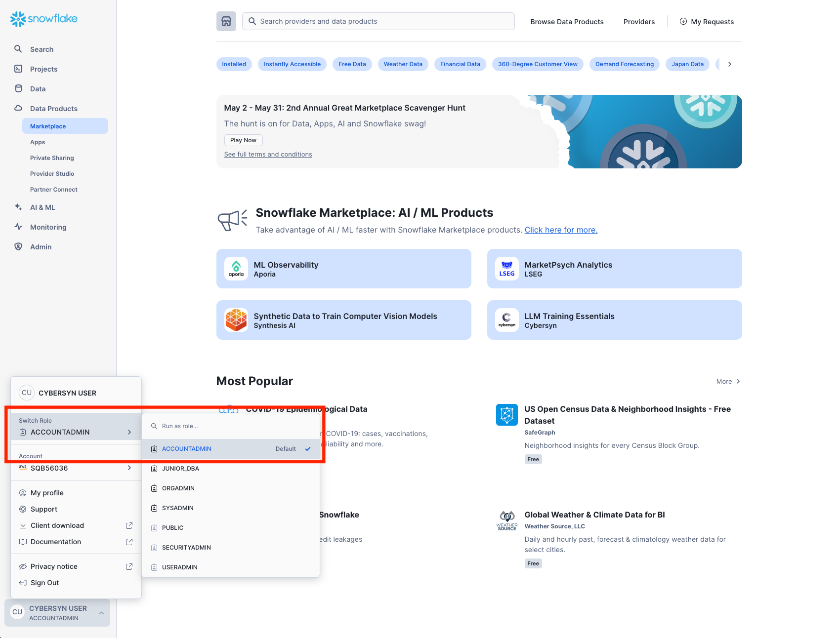The image size is (840, 638).
Task: Click the Data Products cloud icon
Action: point(18,108)
